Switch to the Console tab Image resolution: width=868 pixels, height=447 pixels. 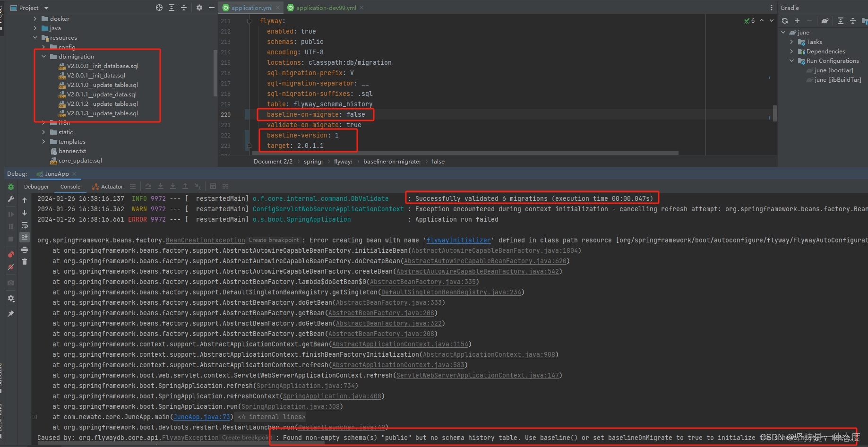70,187
